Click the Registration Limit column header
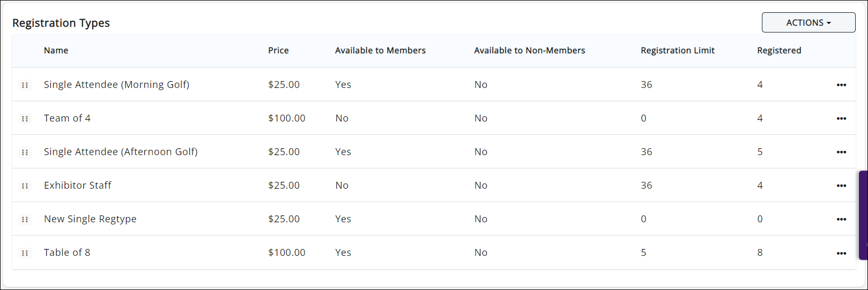This screenshot has width=868, height=290. click(x=678, y=51)
